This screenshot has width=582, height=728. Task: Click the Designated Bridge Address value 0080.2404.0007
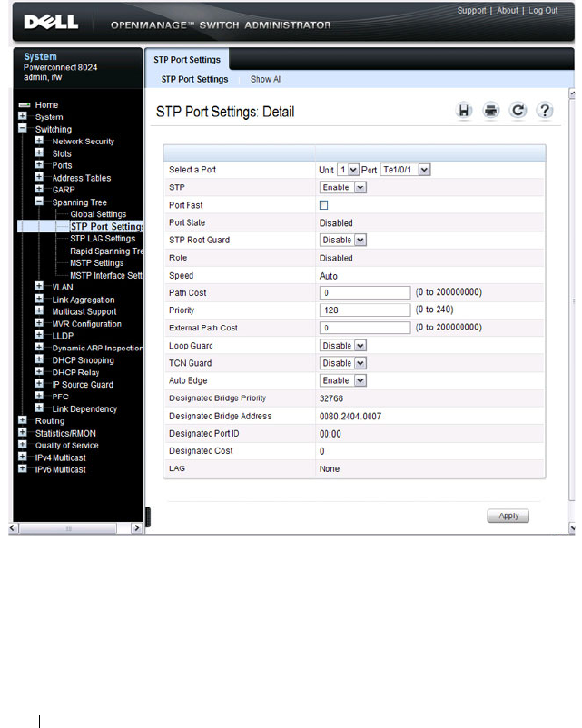pyautogui.click(x=350, y=416)
